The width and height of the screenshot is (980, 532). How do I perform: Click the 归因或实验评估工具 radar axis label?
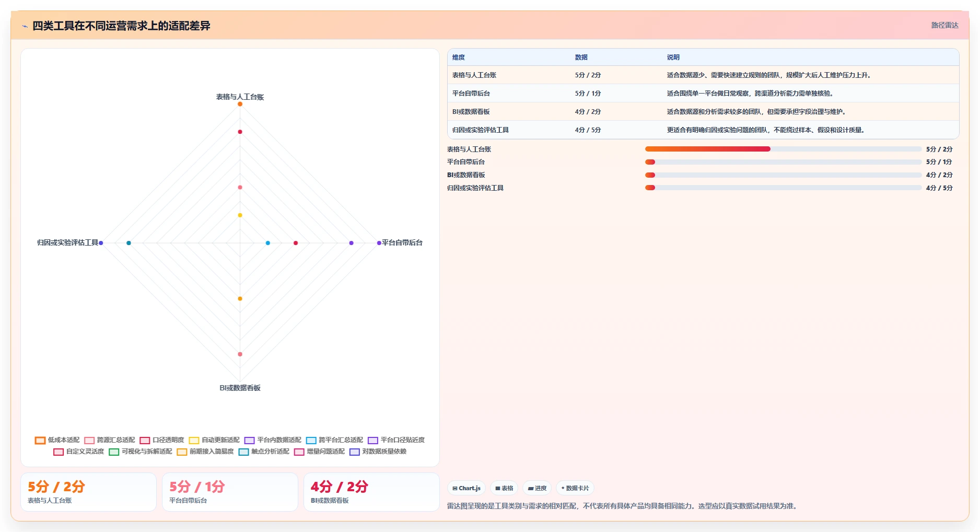[67, 242]
